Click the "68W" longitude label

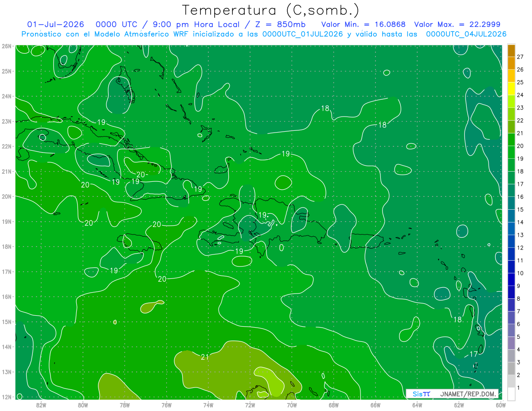point(334,404)
